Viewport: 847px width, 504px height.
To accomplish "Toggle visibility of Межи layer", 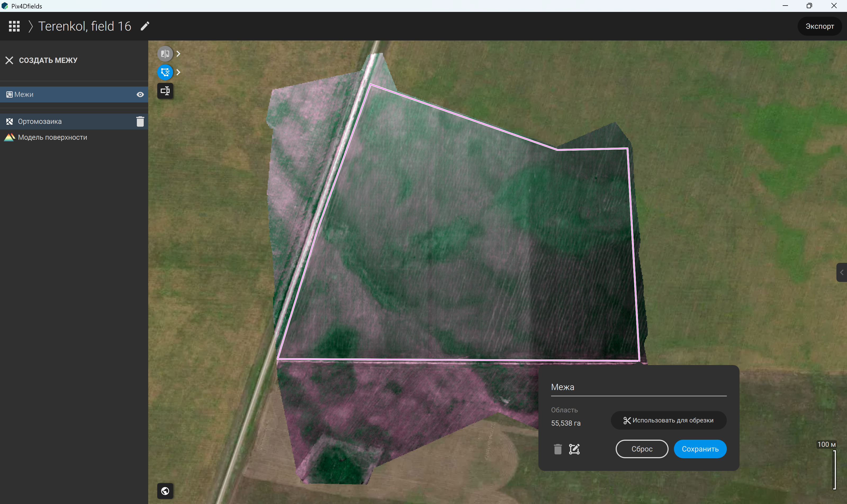I will pyautogui.click(x=140, y=94).
